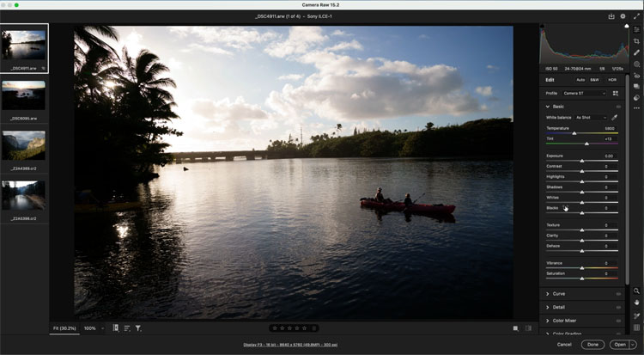Toggle full screen mode arrows icon
The height and width of the screenshot is (355, 644).
tap(636, 16)
